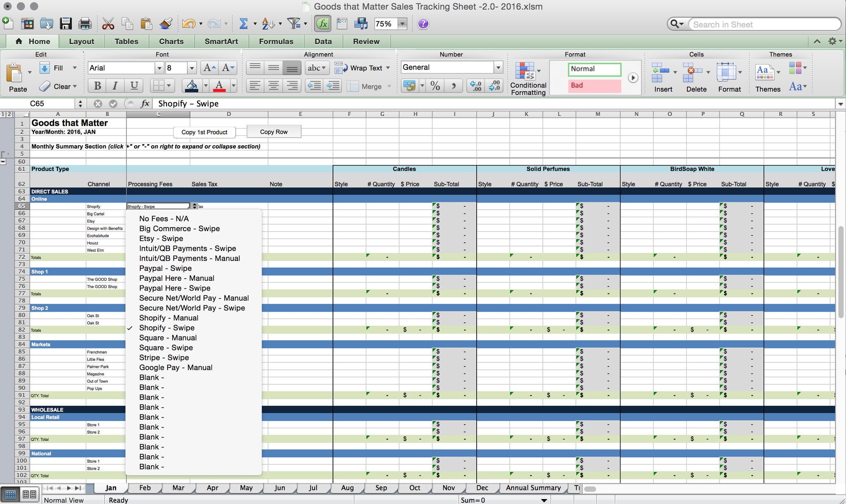Decrease font size with the A-down icon
Image resolution: width=846 pixels, height=504 pixels.
[x=228, y=68]
